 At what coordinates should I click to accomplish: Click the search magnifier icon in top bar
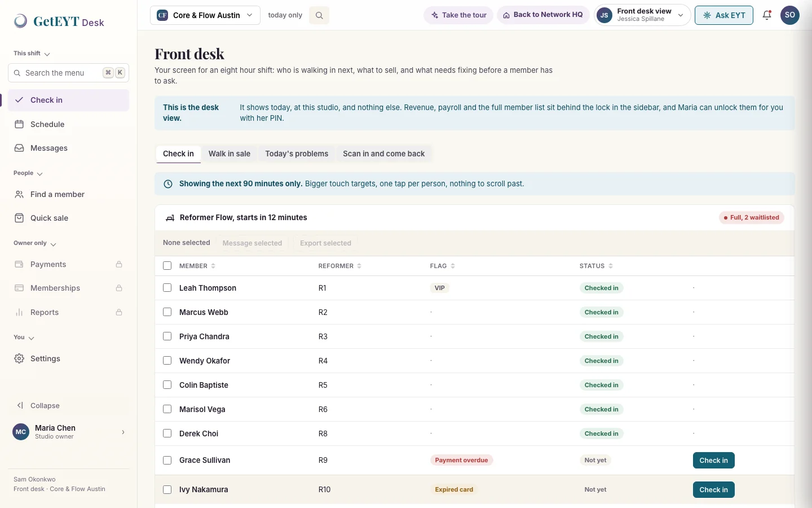click(x=319, y=15)
